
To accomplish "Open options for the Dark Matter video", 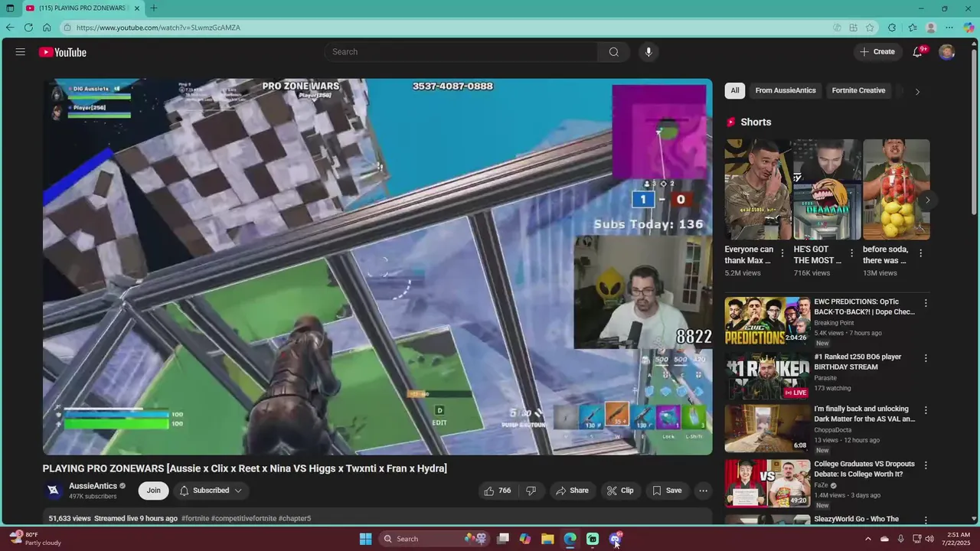I will tap(926, 410).
